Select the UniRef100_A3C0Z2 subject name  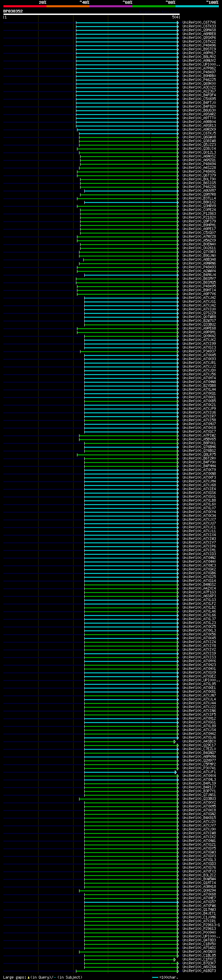tap(199, 87)
